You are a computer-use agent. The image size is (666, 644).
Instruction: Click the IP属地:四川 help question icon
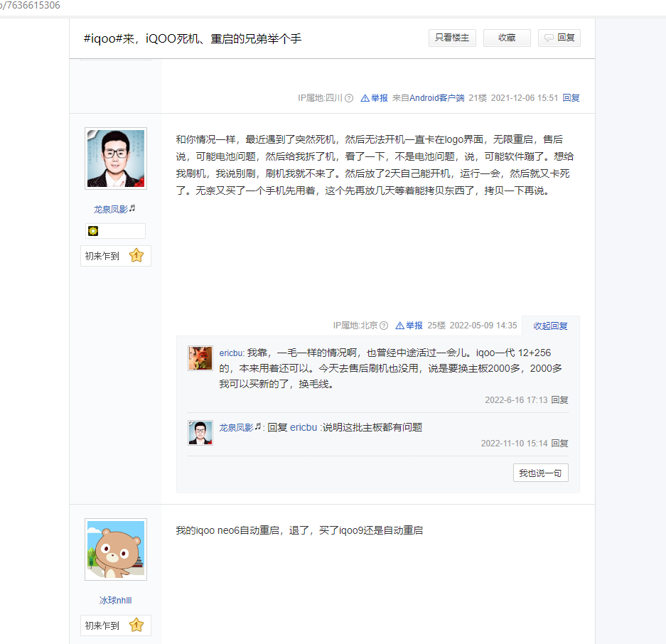point(349,98)
